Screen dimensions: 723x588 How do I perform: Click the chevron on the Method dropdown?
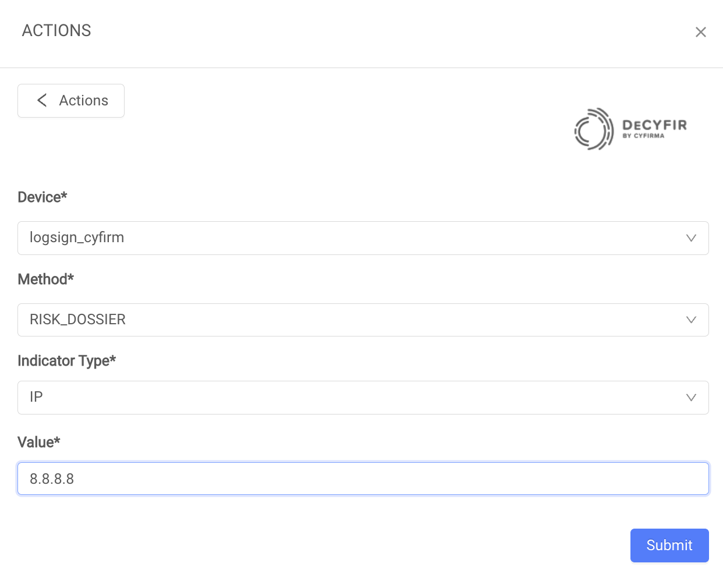691,320
